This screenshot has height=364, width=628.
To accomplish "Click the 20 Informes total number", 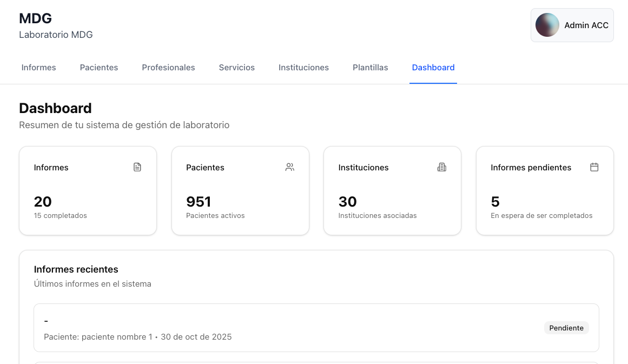I will click(x=43, y=202).
